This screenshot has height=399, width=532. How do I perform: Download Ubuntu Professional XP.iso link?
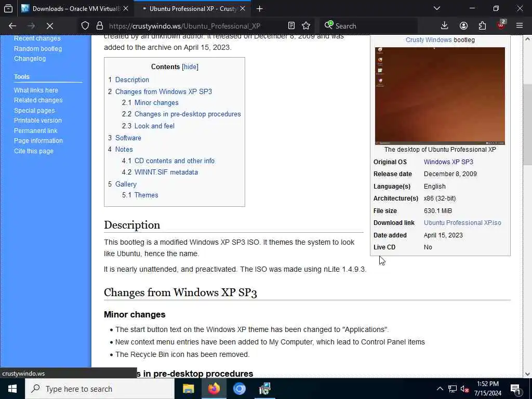click(462, 222)
